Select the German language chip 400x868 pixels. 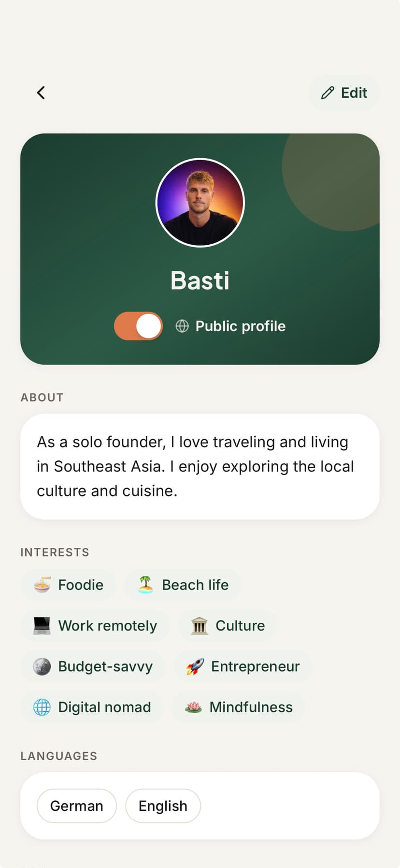point(77,806)
